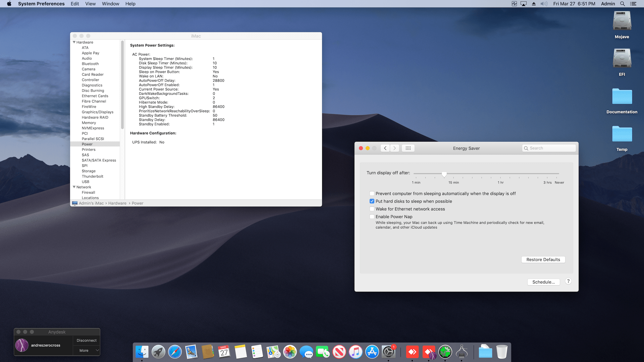This screenshot has width=644, height=362.
Task: Open the More dropdown in Anydesk
Action: tap(87, 351)
